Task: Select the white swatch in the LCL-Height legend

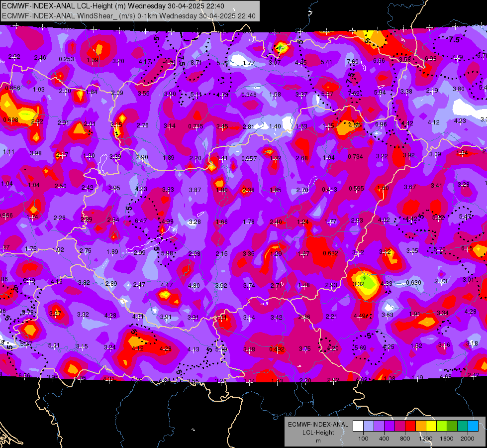Action: [x=358, y=426]
